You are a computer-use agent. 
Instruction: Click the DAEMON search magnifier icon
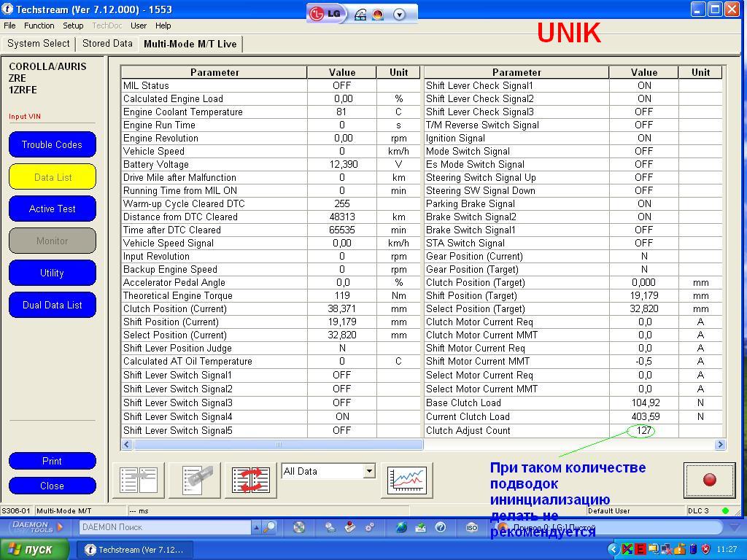click(x=270, y=527)
